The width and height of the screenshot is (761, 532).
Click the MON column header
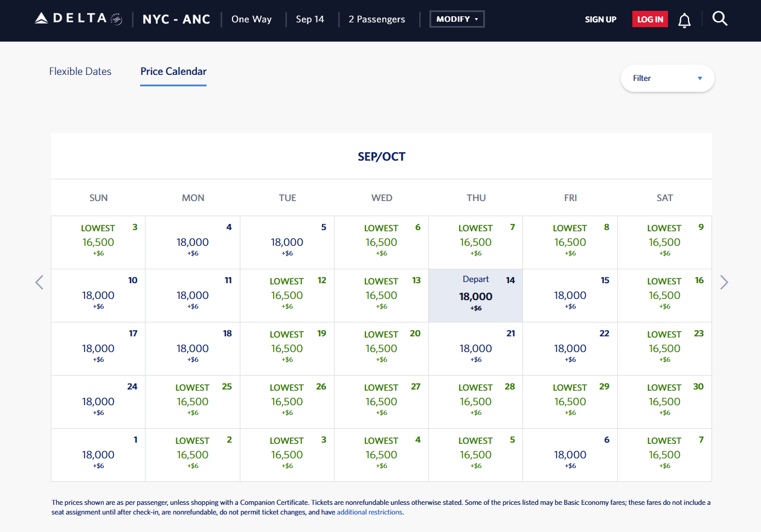pos(193,197)
